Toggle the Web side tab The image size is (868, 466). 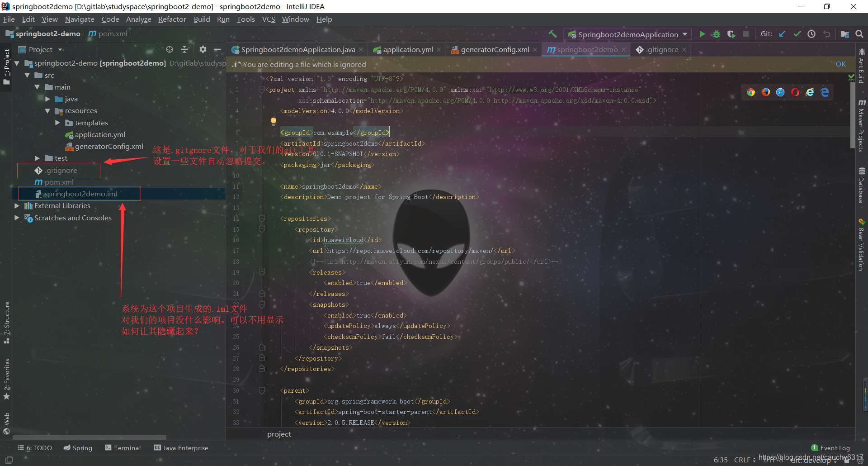pos(6,423)
